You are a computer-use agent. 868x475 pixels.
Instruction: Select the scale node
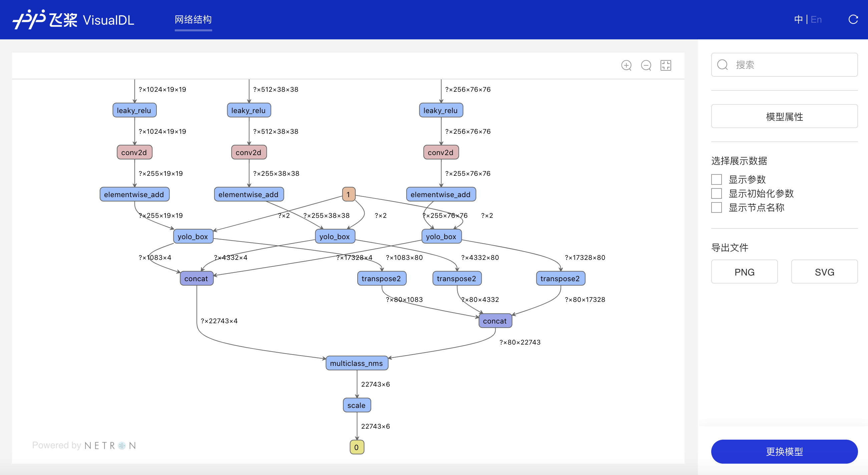(x=357, y=405)
